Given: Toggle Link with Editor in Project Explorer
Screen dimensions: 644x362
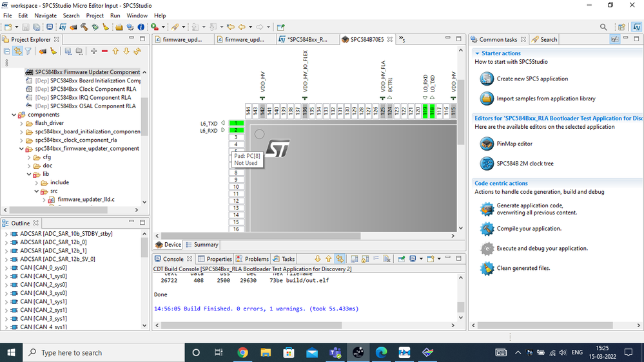Looking at the screenshot, I should click(17, 52).
